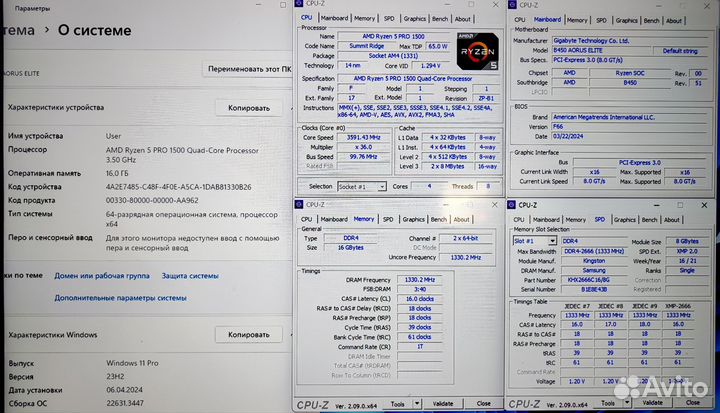Click the CPU-Z title bar icon in the Memory window
Viewport: 720px width, 413px height.
tap(299, 204)
